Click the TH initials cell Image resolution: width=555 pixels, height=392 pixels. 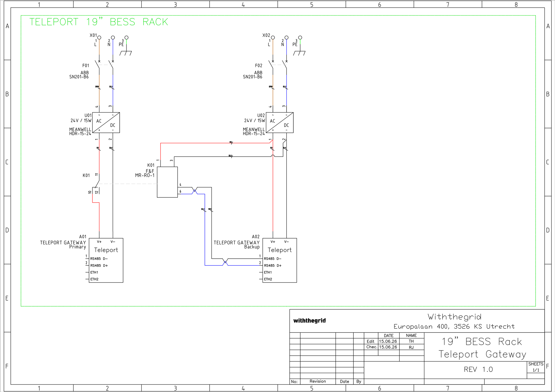coord(411,341)
